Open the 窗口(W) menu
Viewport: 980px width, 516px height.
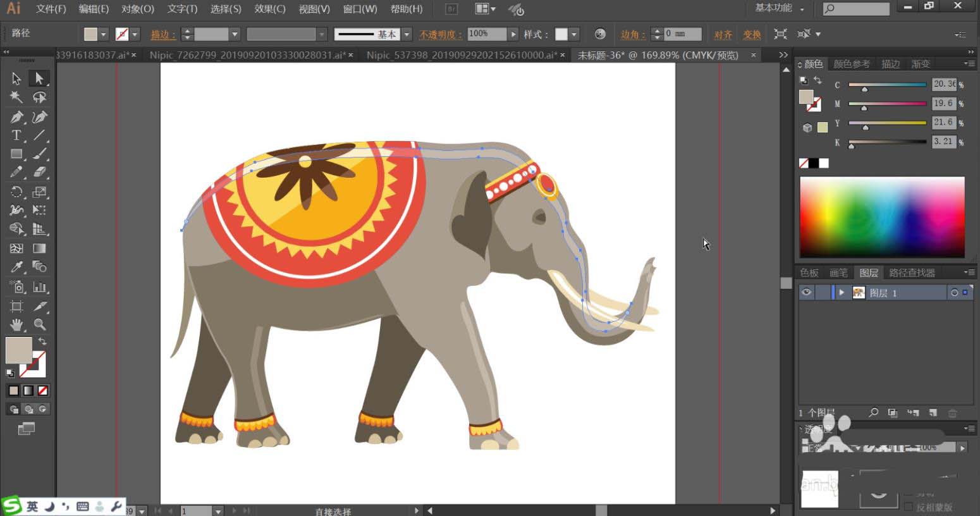[360, 9]
